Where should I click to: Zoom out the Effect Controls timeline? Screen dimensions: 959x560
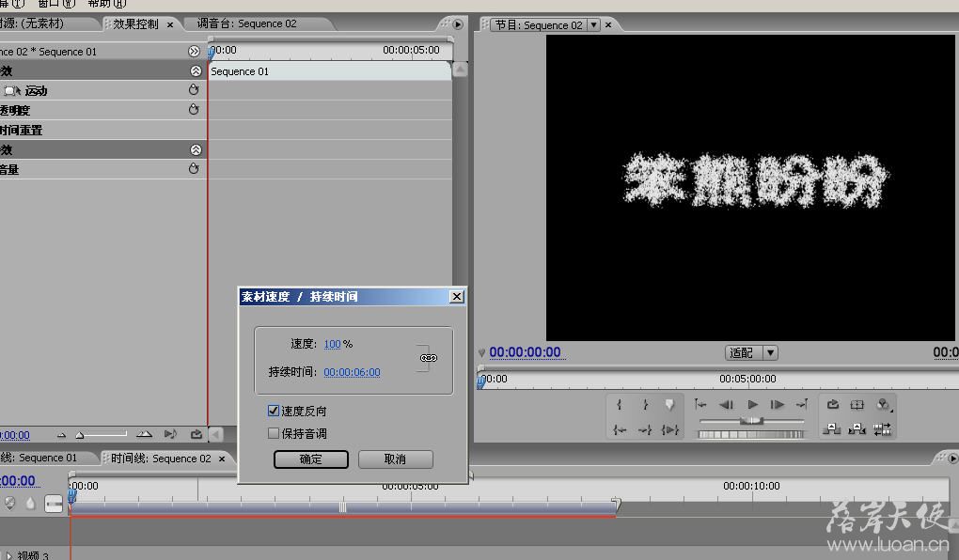click(x=61, y=435)
